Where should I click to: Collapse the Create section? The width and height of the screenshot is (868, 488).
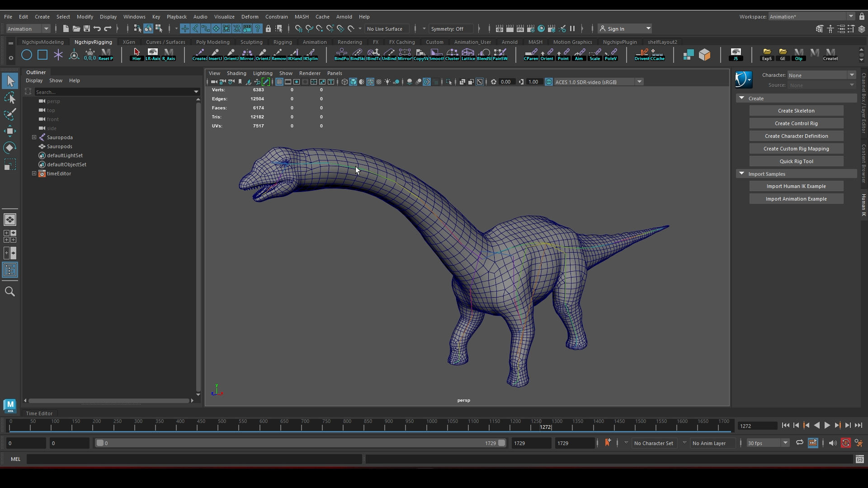(x=741, y=98)
